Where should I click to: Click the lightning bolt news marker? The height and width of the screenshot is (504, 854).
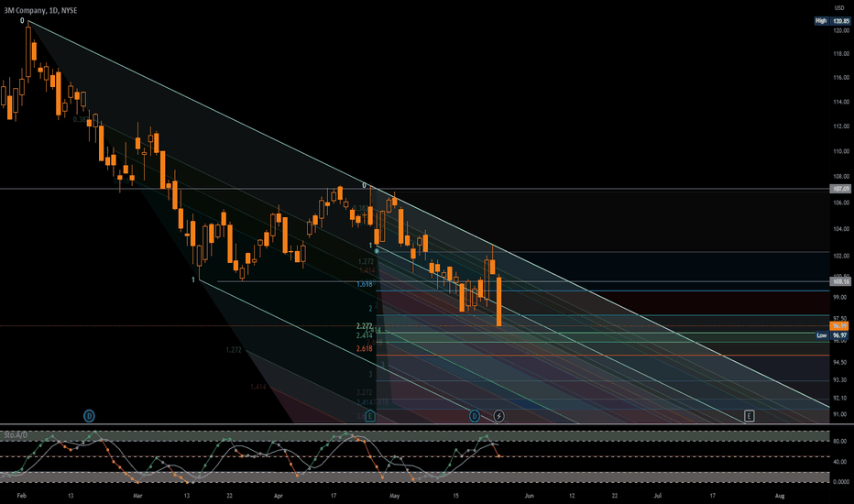[x=498, y=416]
